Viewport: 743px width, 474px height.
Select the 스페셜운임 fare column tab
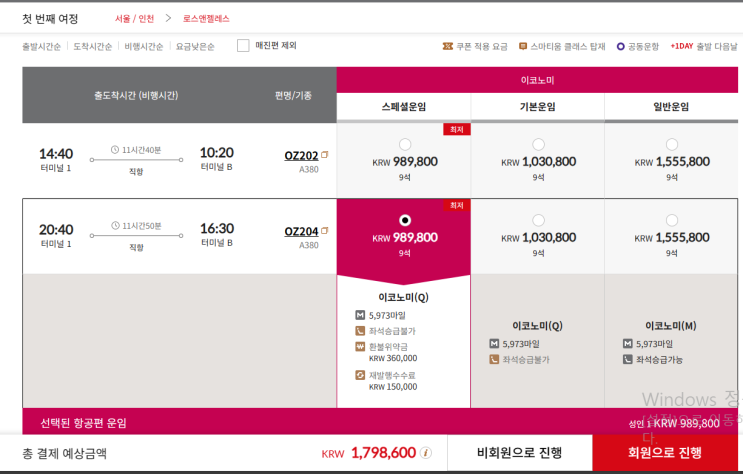(x=404, y=107)
